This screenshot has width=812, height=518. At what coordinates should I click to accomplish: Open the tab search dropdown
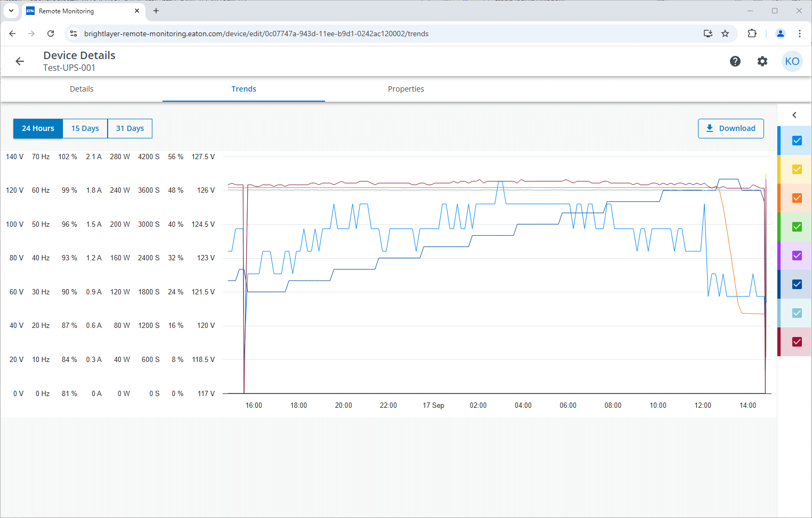[11, 11]
